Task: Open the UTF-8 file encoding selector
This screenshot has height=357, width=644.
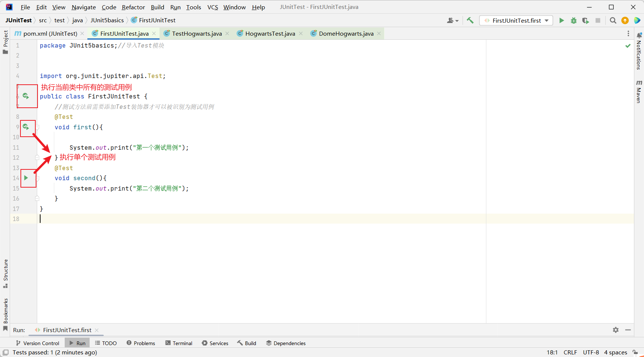Action: pos(590,353)
